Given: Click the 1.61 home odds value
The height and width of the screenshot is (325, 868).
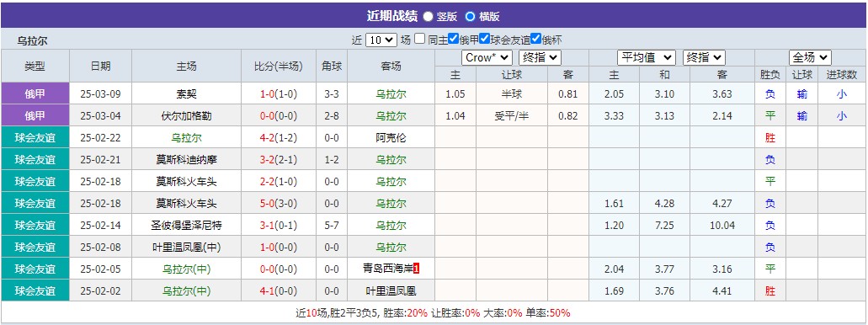Looking at the screenshot, I should (614, 203).
